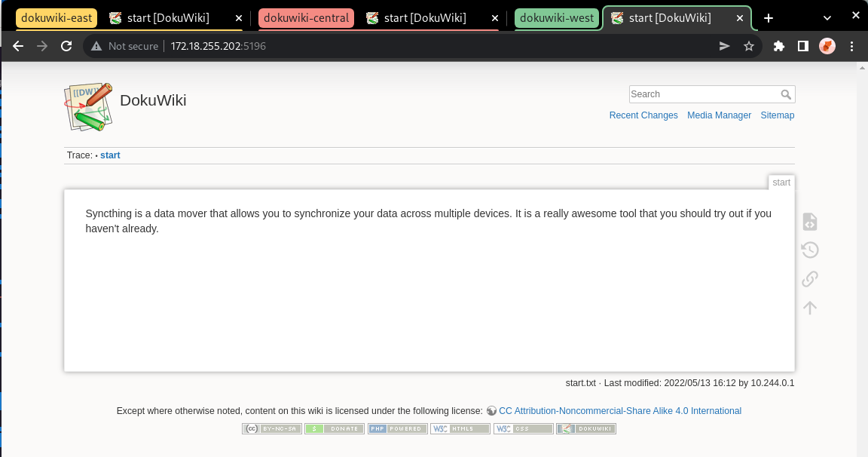Click the Backlinks chain icon

click(809, 279)
